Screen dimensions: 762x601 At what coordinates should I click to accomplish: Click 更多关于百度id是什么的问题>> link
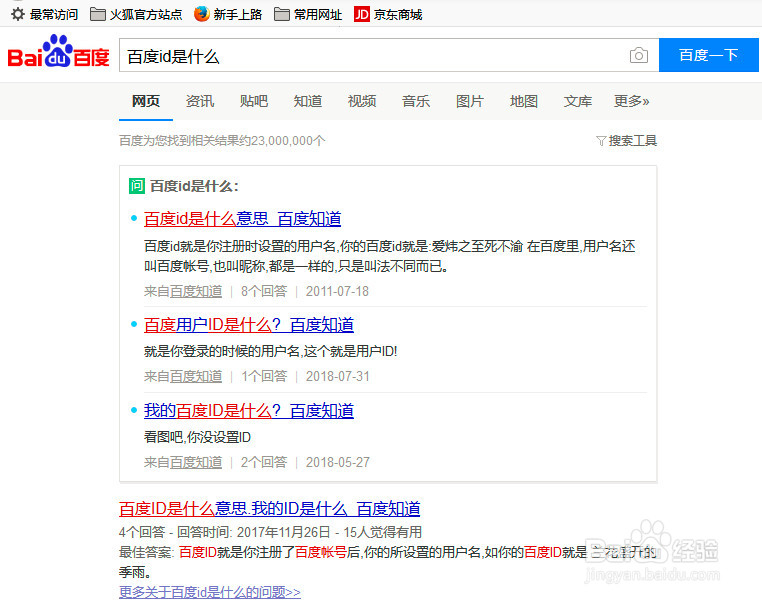tap(210, 592)
